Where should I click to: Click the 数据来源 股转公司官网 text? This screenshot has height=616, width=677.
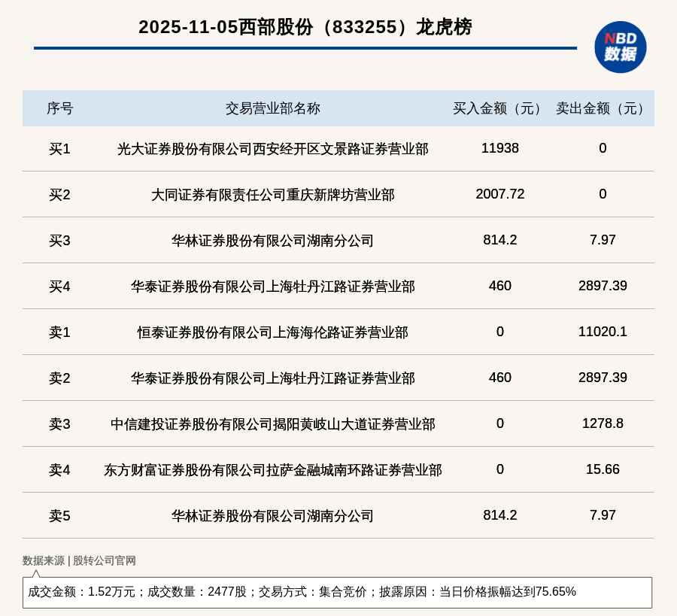click(x=79, y=560)
